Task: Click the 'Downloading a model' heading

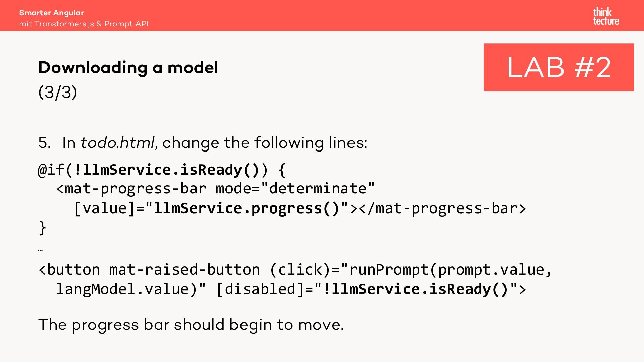Action: 128,67
